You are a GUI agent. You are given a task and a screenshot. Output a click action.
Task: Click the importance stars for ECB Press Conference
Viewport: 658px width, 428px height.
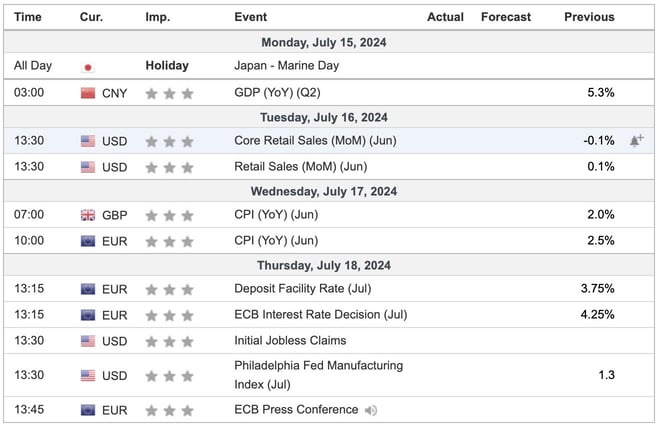click(170, 410)
